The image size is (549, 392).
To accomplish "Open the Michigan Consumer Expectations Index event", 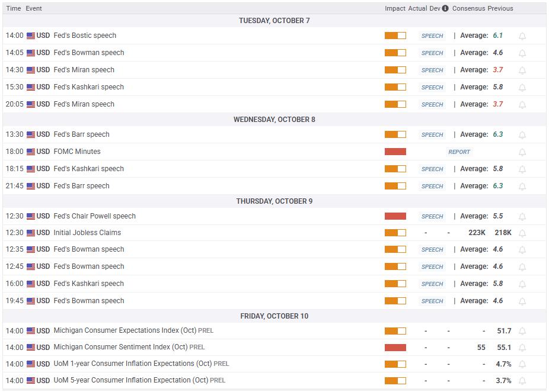I will [125, 330].
